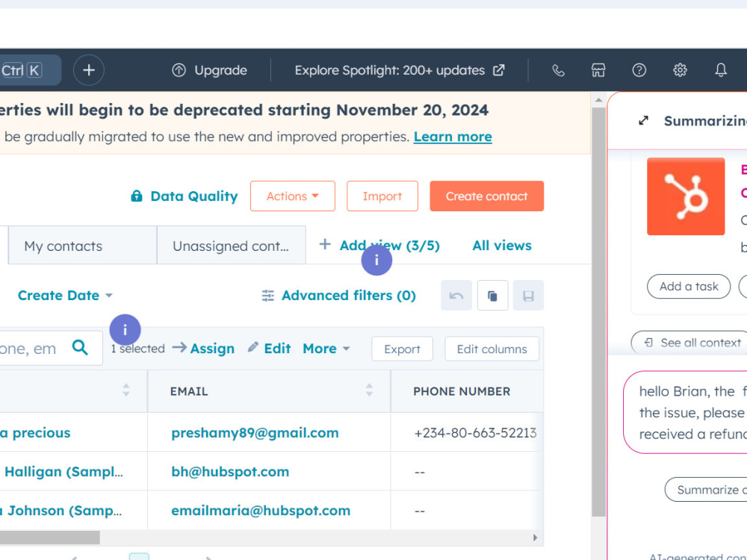The width and height of the screenshot is (747, 560).
Task: Click the save view floppy icon
Action: [528, 296]
